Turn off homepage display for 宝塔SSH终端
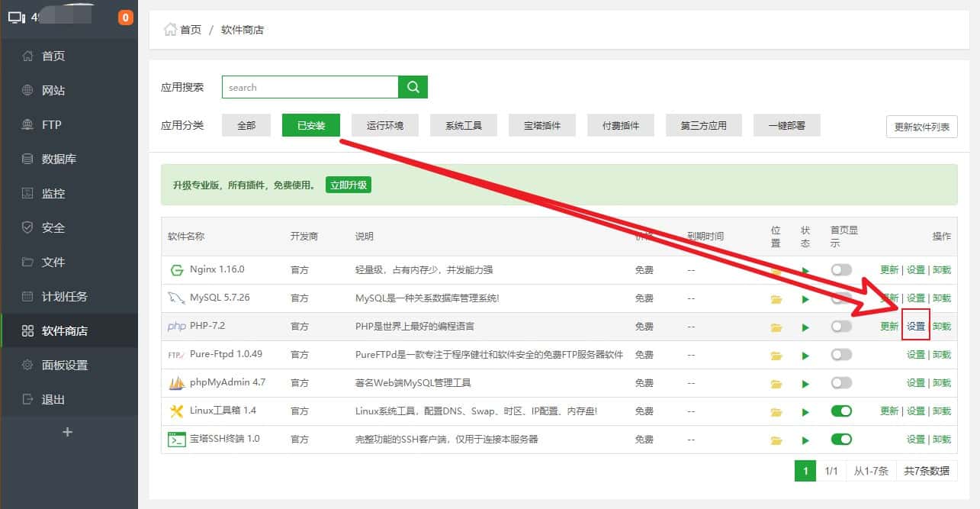Viewport: 980px width, 509px height. (x=841, y=440)
